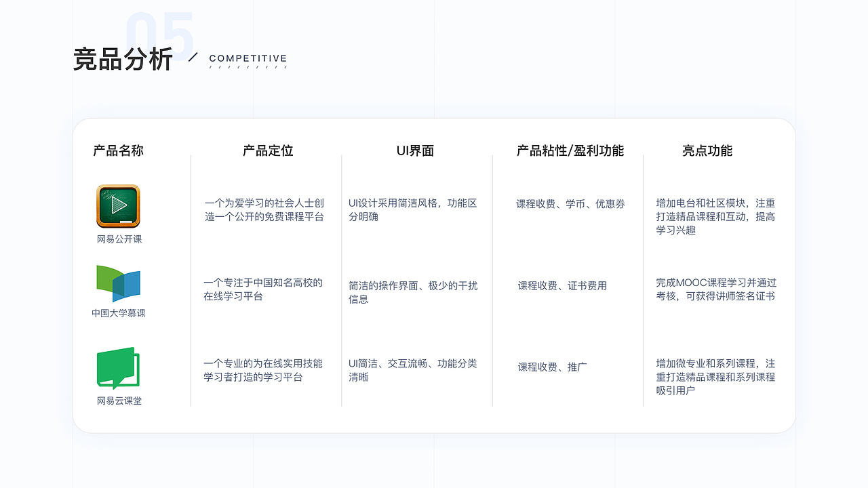Image resolution: width=868 pixels, height=488 pixels.
Task: Click the 网易公开课 label under the icon
Action: pos(119,239)
